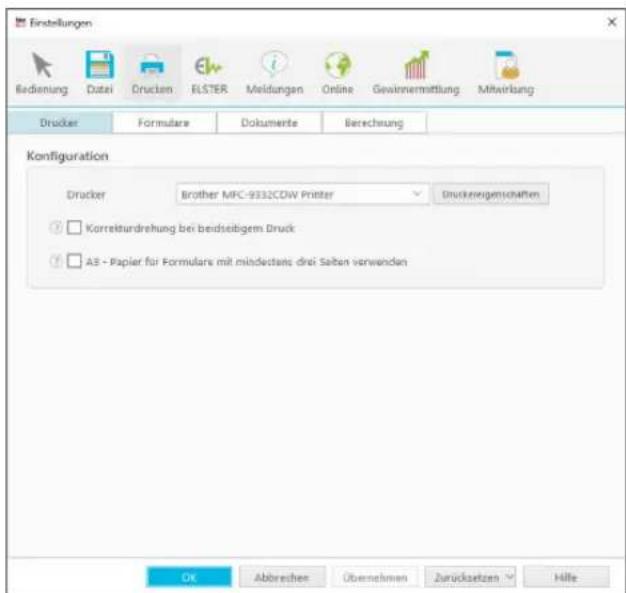Screen dimensions: 626x593
Task: Switch to the Dokumente tab
Action: tap(269, 123)
